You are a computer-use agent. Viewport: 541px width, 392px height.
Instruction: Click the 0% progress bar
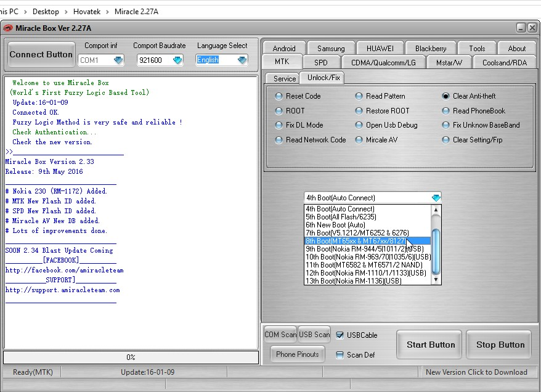click(x=131, y=357)
